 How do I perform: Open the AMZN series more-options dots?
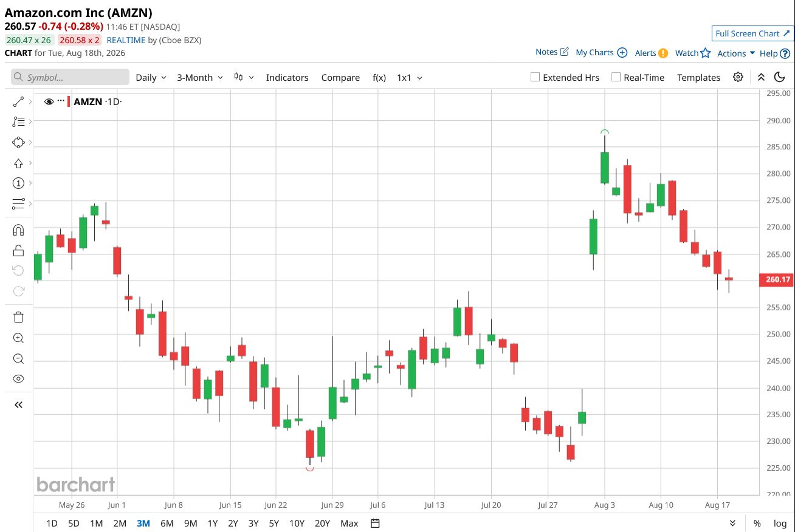pos(61,101)
